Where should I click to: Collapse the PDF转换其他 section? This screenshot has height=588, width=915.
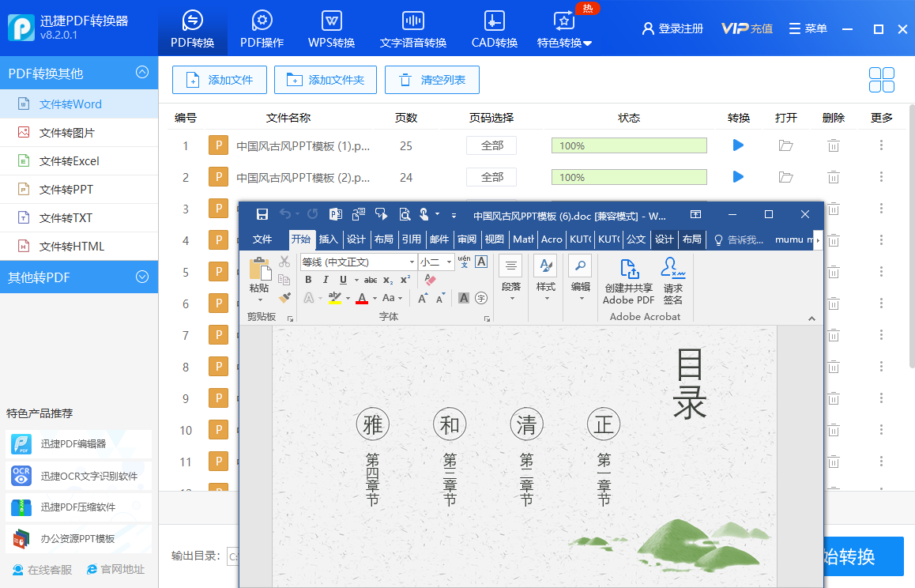pos(141,73)
